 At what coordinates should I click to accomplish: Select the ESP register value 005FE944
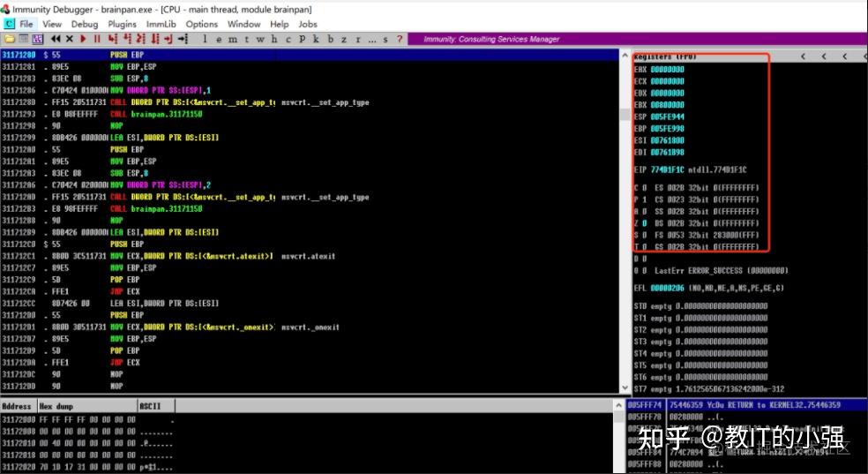(668, 117)
